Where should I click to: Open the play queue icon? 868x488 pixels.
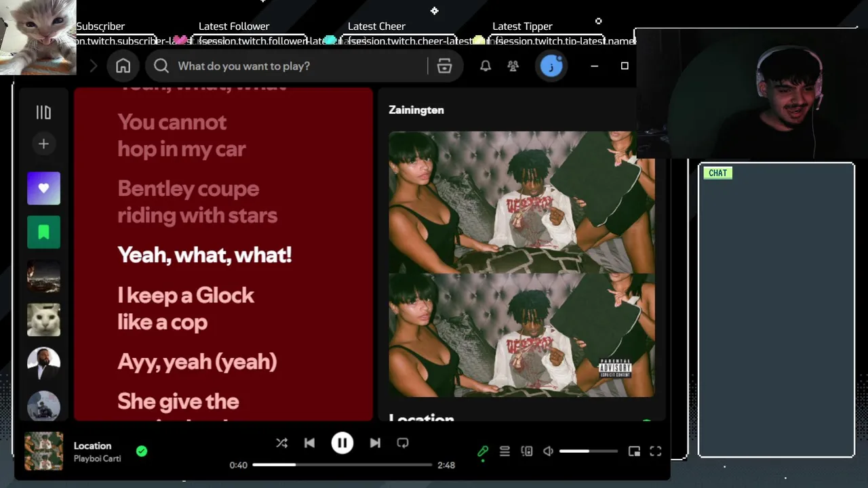505,451
